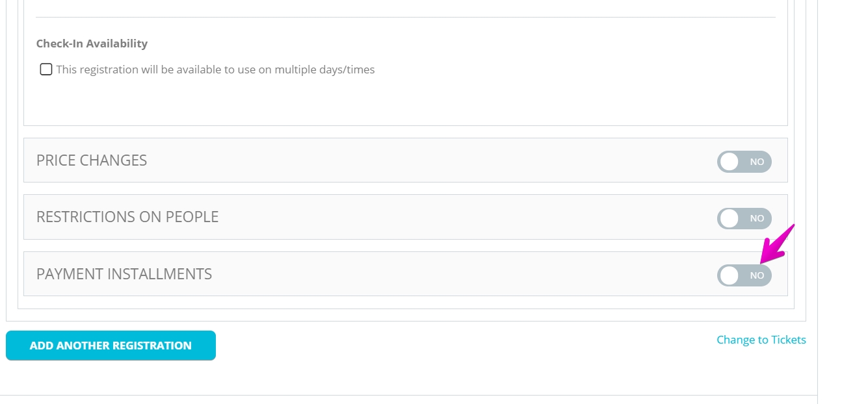Click the divider line above Check-In Availability
This screenshot has height=404, width=868.
(x=406, y=17)
